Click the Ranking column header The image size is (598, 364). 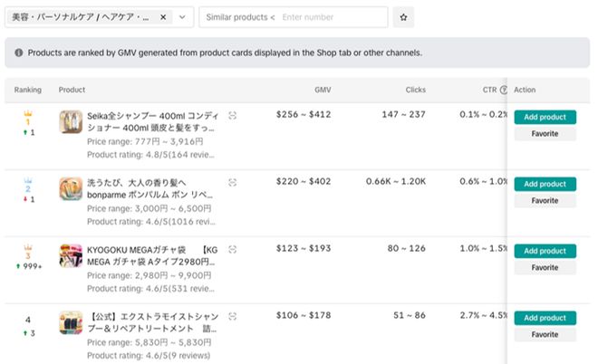(x=28, y=90)
